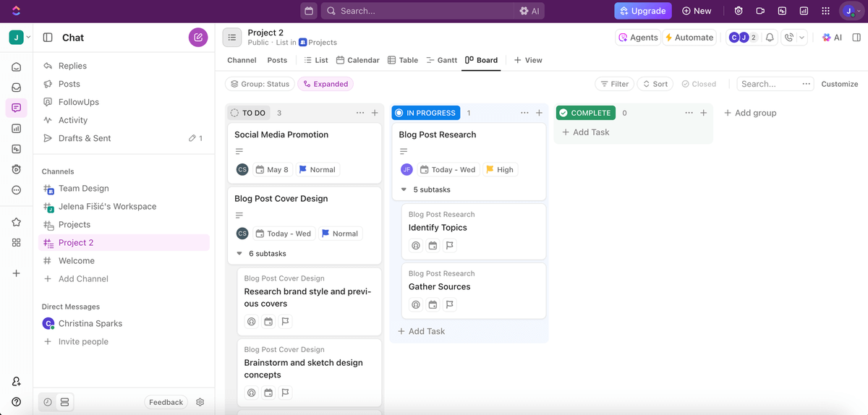
Task: Open chat settings gear icon
Action: 200,402
